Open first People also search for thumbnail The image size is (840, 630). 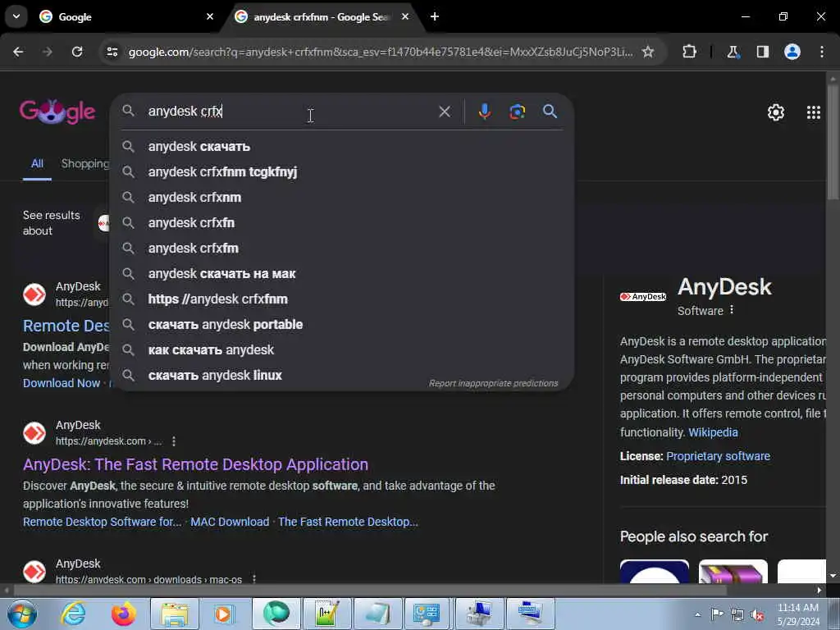coord(654,572)
